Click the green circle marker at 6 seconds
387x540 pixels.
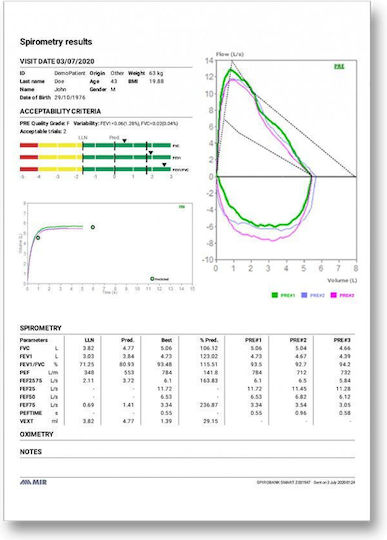pos(93,227)
